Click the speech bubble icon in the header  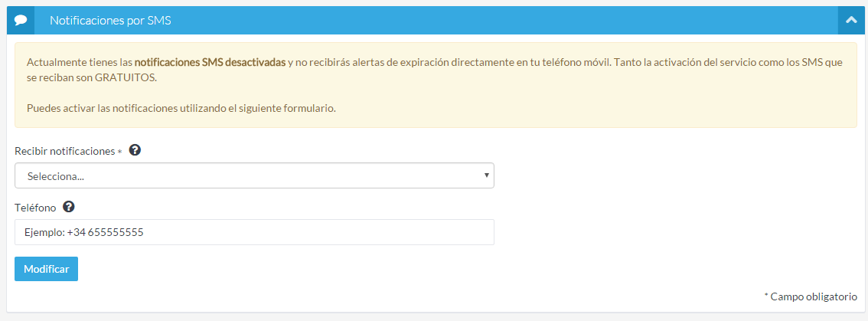pos(21,21)
